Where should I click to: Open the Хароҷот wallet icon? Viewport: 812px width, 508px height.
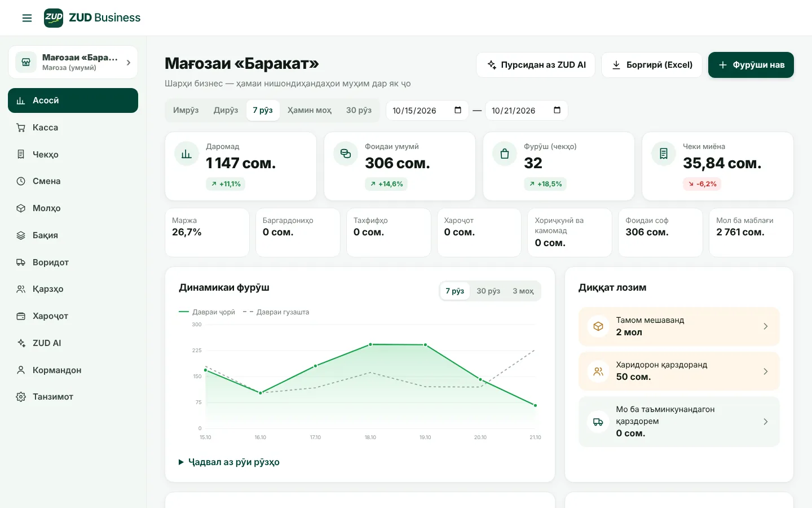point(21,316)
